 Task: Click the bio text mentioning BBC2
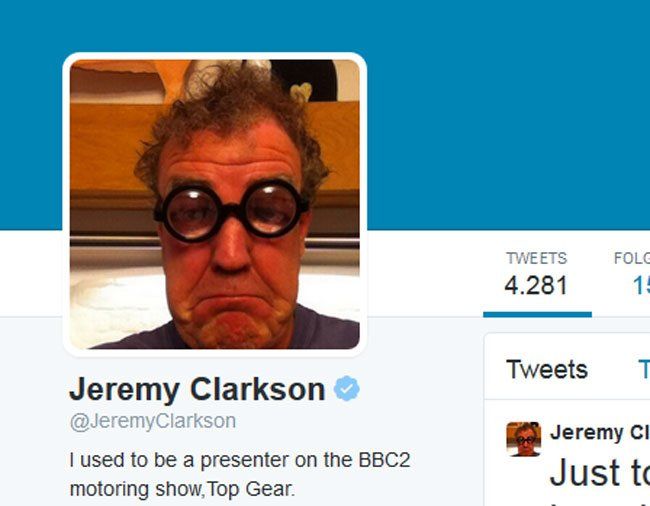(240, 475)
